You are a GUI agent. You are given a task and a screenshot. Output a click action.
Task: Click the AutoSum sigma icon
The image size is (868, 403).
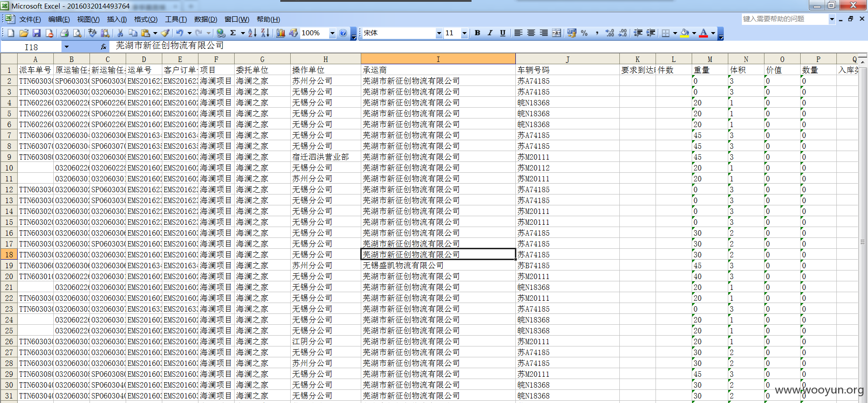click(233, 33)
